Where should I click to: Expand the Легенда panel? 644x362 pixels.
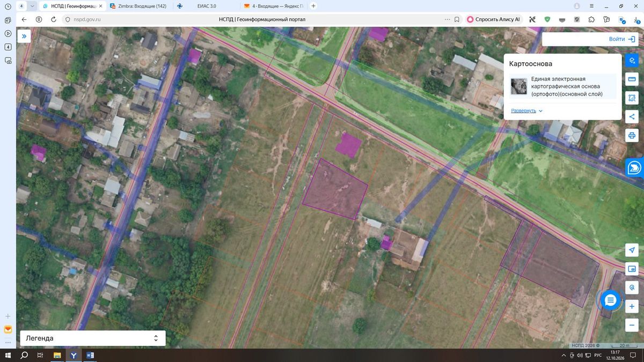[x=93, y=338]
